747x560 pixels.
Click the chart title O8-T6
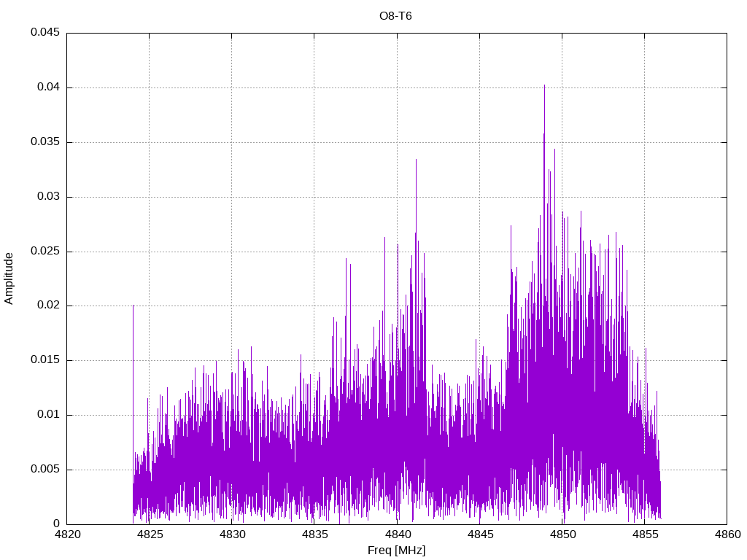coord(395,15)
